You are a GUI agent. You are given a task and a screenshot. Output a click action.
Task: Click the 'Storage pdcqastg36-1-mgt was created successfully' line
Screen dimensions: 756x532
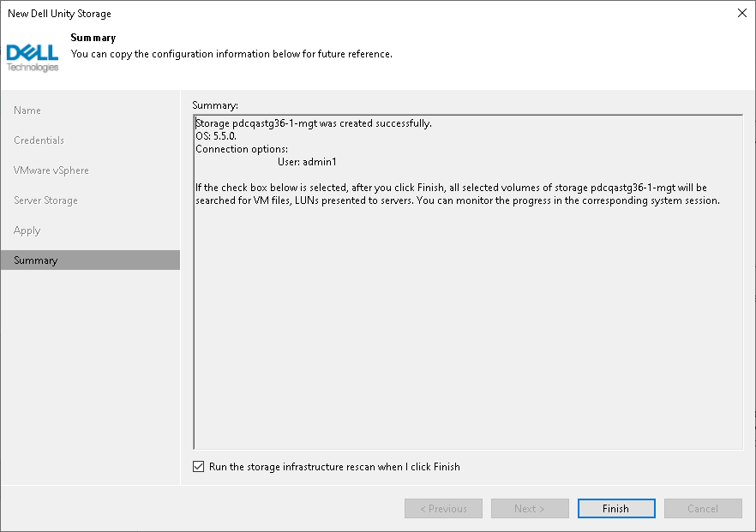(314, 123)
